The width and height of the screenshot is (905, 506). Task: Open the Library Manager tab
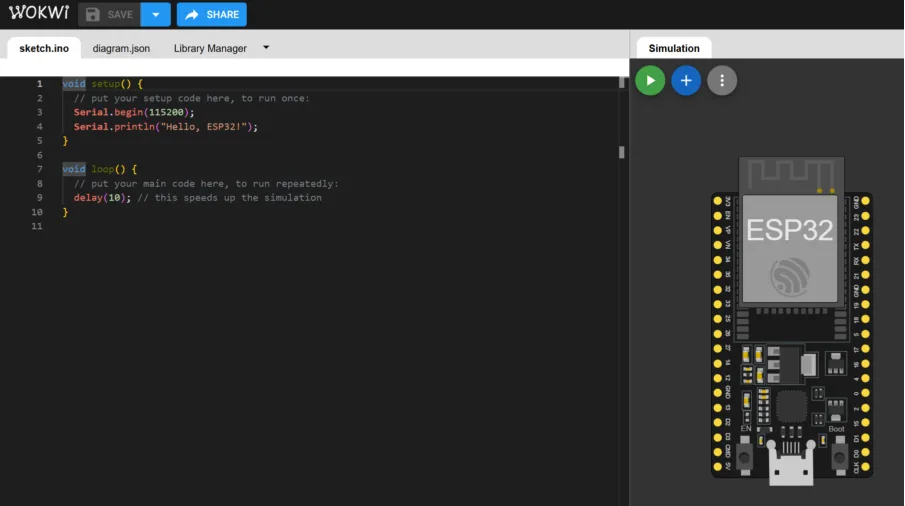pyautogui.click(x=210, y=48)
